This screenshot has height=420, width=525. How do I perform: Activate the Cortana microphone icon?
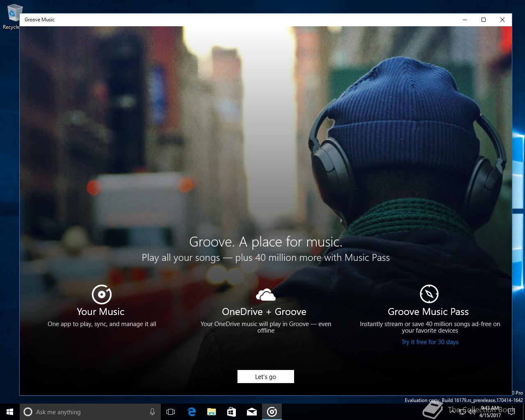click(152, 412)
